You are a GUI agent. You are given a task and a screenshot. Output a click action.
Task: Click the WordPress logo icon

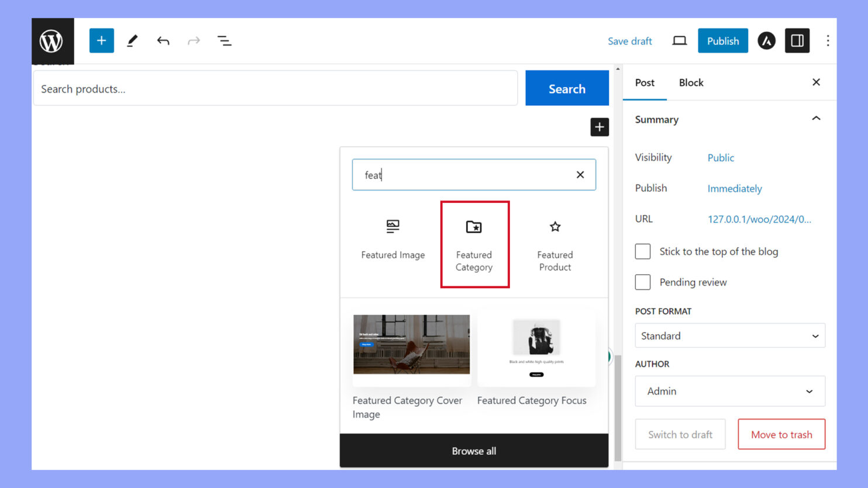(x=52, y=41)
